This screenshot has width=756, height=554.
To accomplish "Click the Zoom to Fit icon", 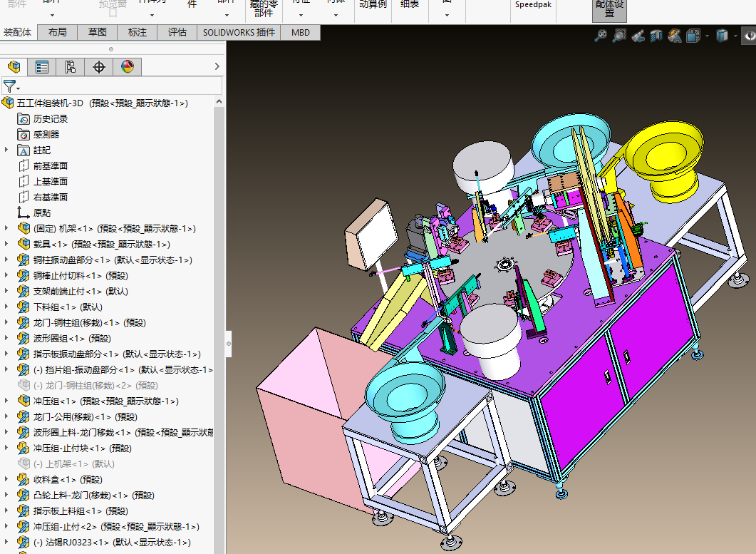I will tap(601, 35).
